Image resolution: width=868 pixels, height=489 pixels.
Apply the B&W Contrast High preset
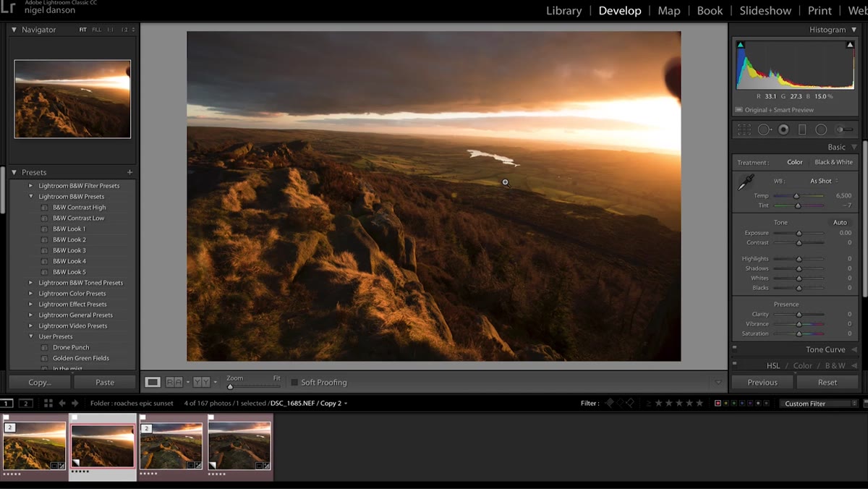click(x=79, y=208)
